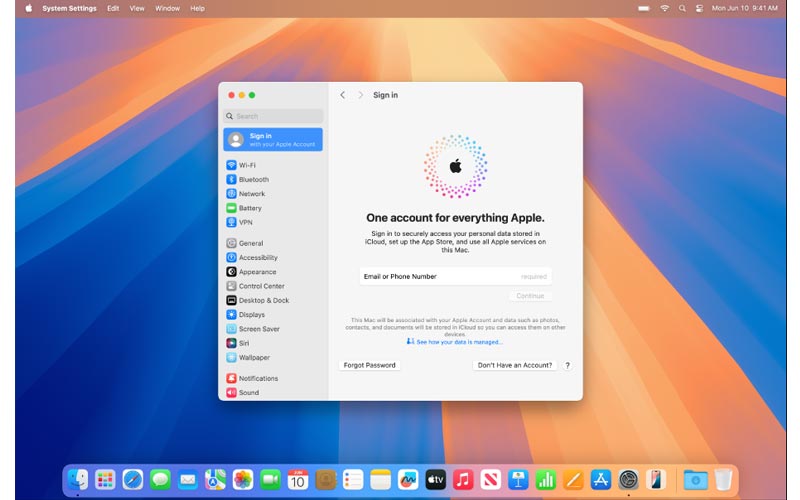Click the Continue button

(530, 296)
